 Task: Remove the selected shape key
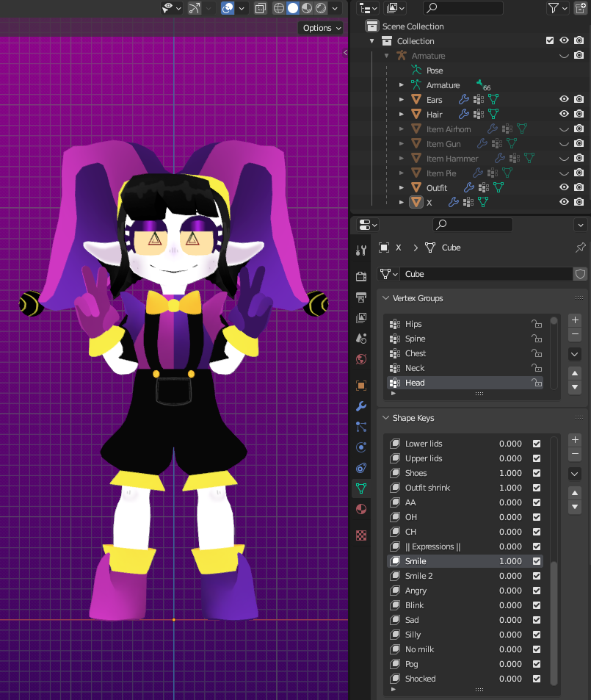point(575,454)
